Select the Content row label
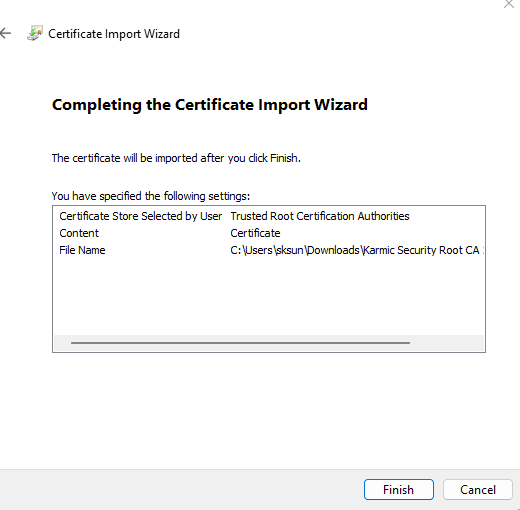 [79, 233]
